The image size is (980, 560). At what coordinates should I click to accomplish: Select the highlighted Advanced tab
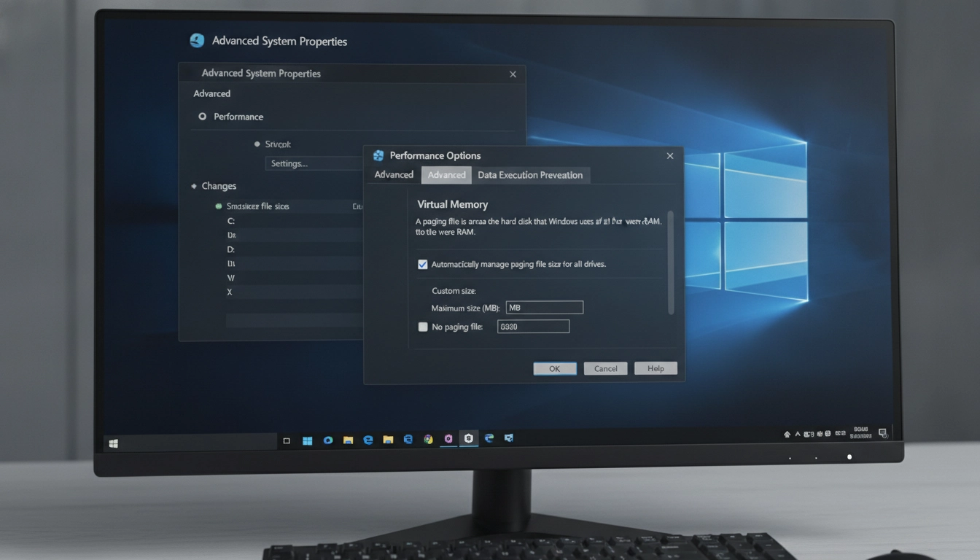point(446,175)
